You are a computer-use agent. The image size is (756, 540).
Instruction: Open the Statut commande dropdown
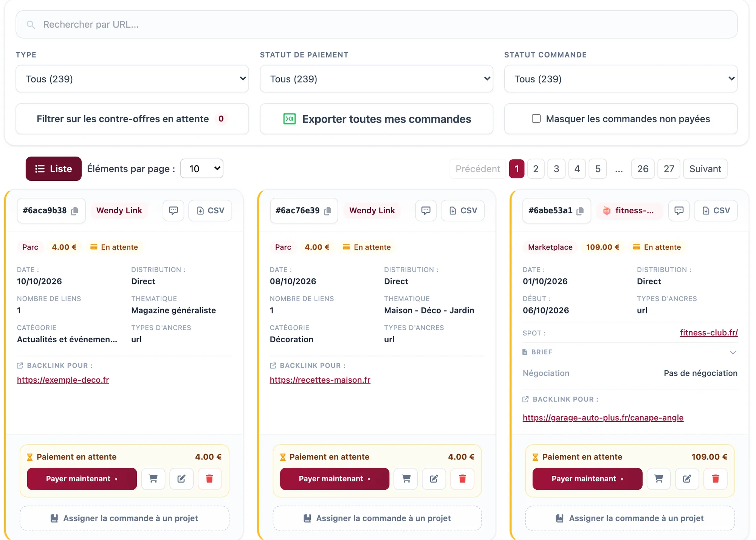pos(621,79)
